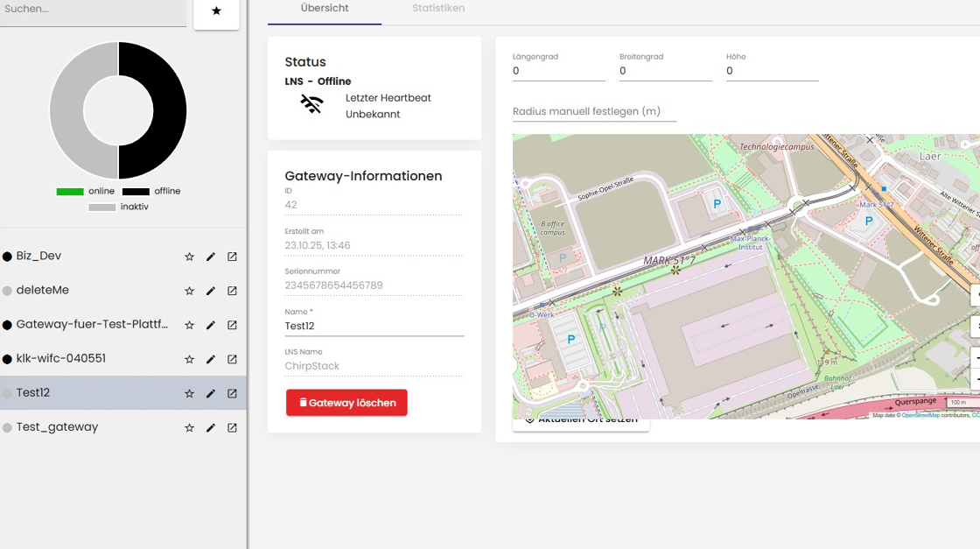Focus the Suchen search field
The width and height of the screenshot is (980, 549).
tap(93, 10)
